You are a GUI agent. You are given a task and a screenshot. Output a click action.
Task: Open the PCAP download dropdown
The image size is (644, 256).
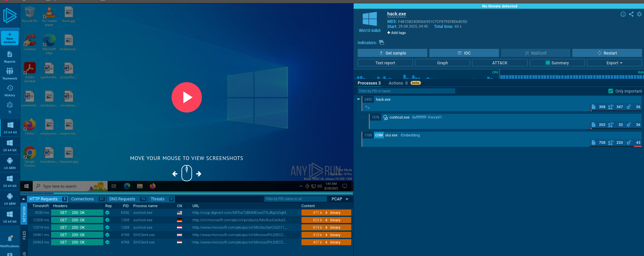coord(340,199)
